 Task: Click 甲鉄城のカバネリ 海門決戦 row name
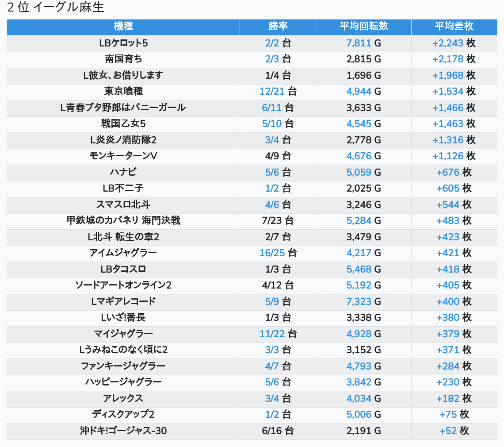click(123, 220)
